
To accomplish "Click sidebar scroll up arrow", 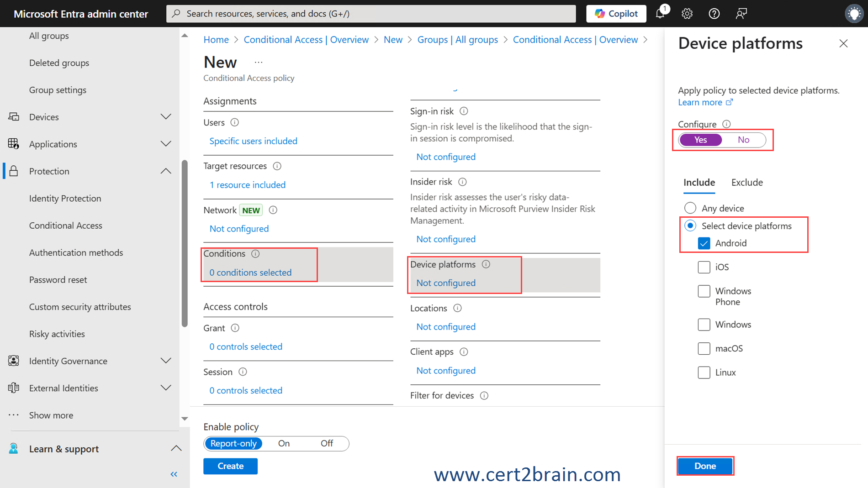I will pyautogui.click(x=185, y=36).
